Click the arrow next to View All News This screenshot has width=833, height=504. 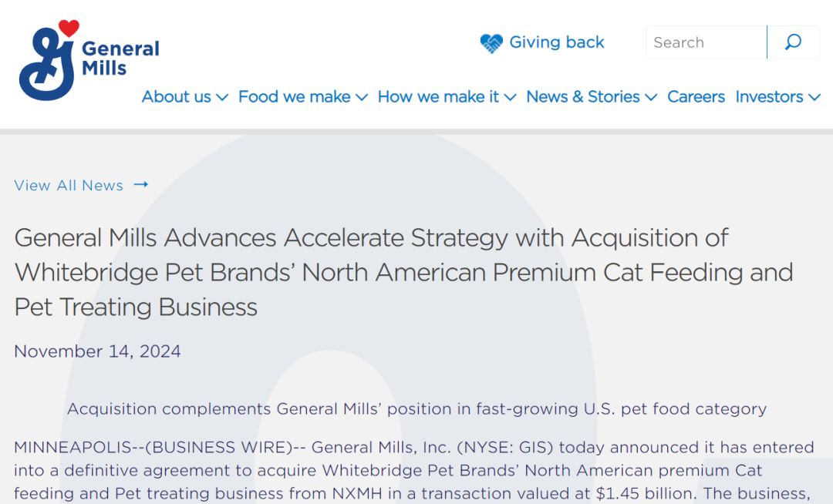(140, 185)
